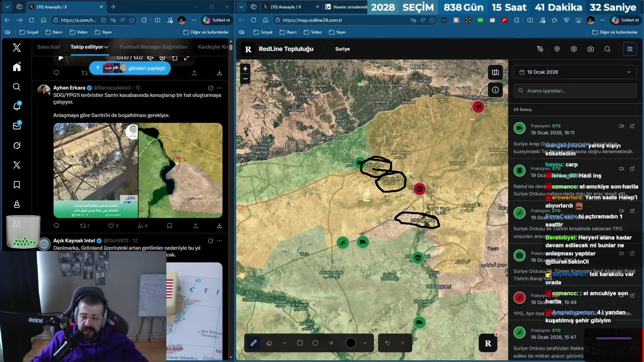Click the RedLine drawing pen header icon
Viewport: 644px width, 362px height.
pyautogui.click(x=540, y=49)
